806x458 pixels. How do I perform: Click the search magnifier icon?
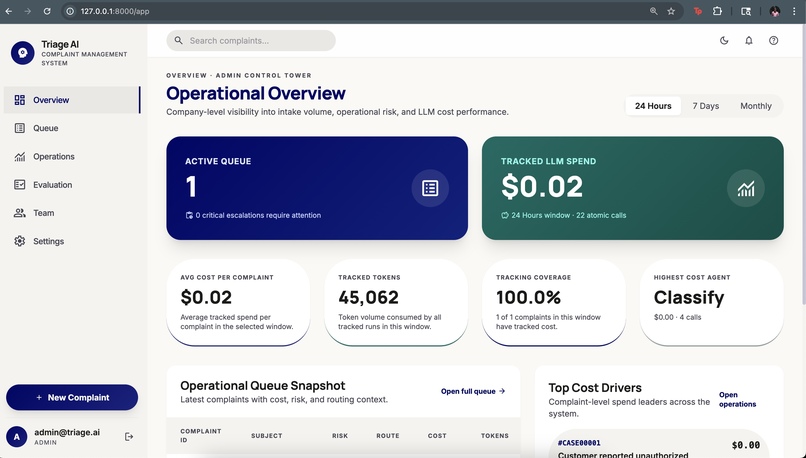(x=178, y=40)
